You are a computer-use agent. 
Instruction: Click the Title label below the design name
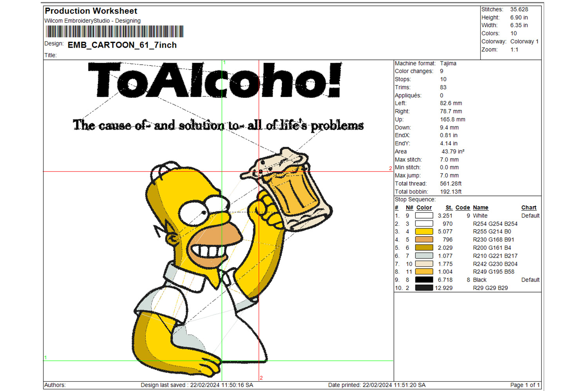[51, 55]
